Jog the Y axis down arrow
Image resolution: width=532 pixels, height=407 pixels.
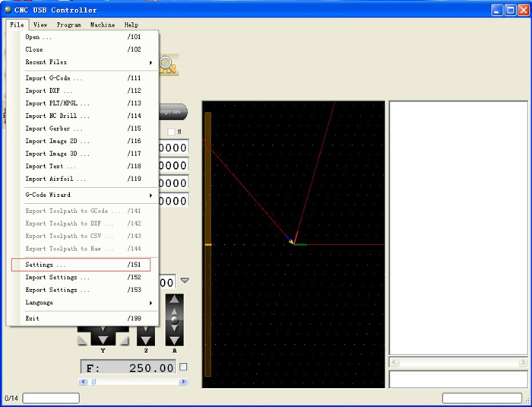[x=103, y=339]
